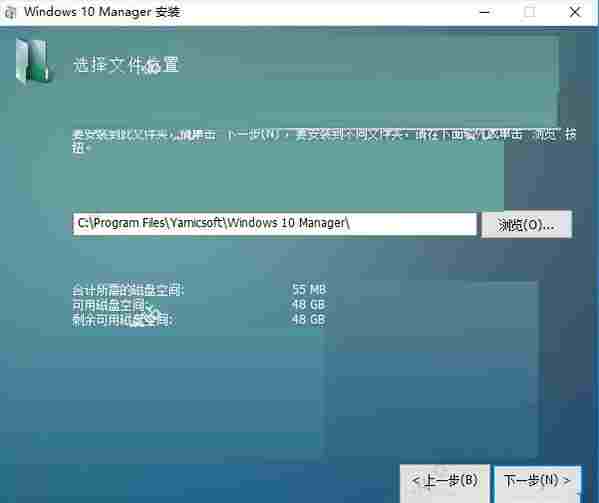Image resolution: width=599 pixels, height=503 pixels.
Task: Select the 55 MB required space value
Action: tap(309, 290)
